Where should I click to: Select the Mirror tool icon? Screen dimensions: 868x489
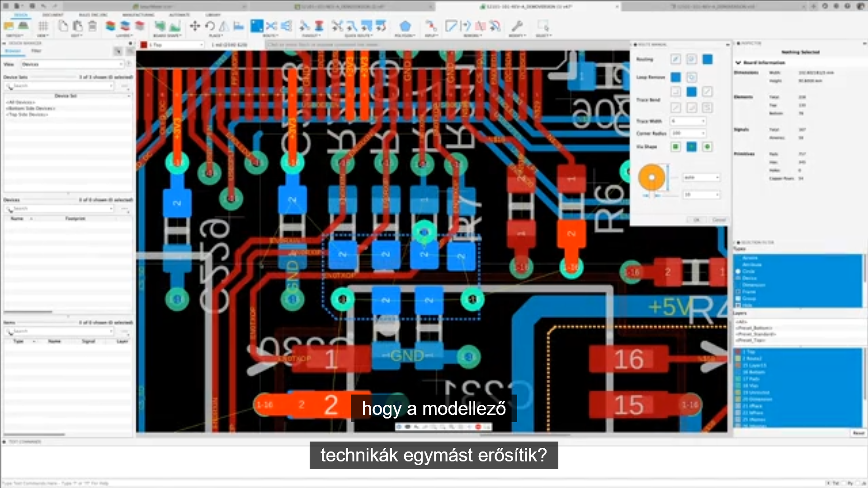(x=224, y=26)
